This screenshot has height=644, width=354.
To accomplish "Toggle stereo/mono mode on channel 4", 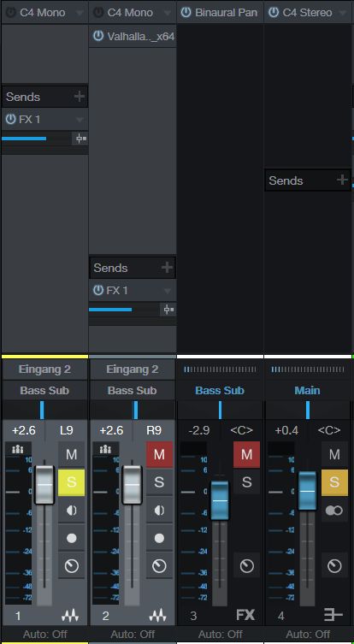I will click(x=334, y=510).
